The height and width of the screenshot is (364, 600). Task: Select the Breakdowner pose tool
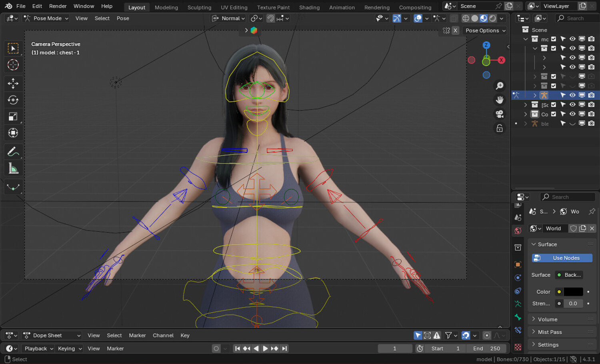tap(13, 187)
